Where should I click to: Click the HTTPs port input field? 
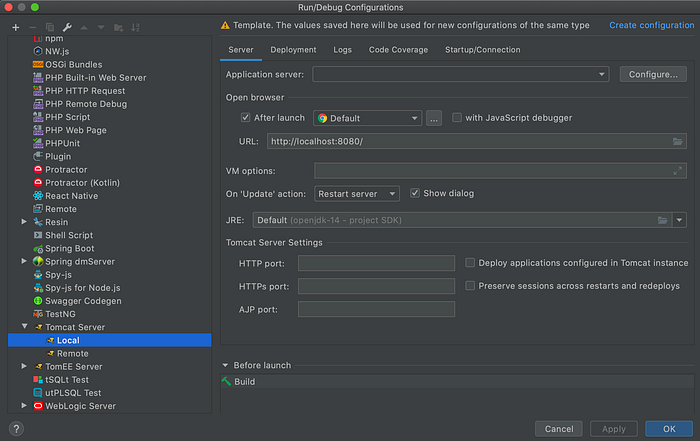pyautogui.click(x=376, y=286)
